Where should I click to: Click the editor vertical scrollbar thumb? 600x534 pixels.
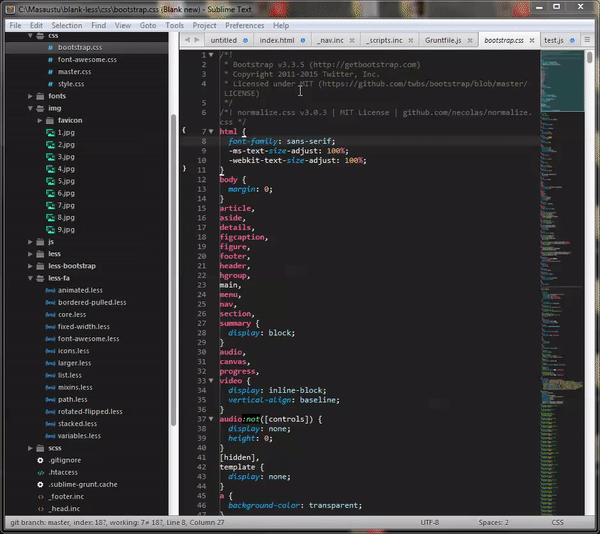point(590,57)
